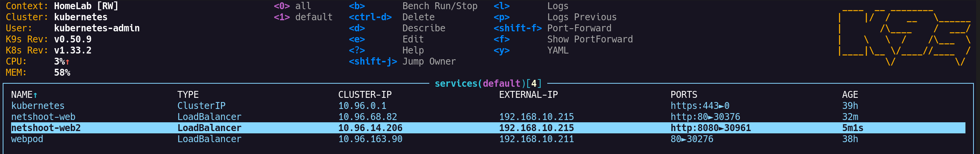This screenshot has height=154, width=980.
Task: Click the services(default)[4] table title
Action: pos(488,84)
